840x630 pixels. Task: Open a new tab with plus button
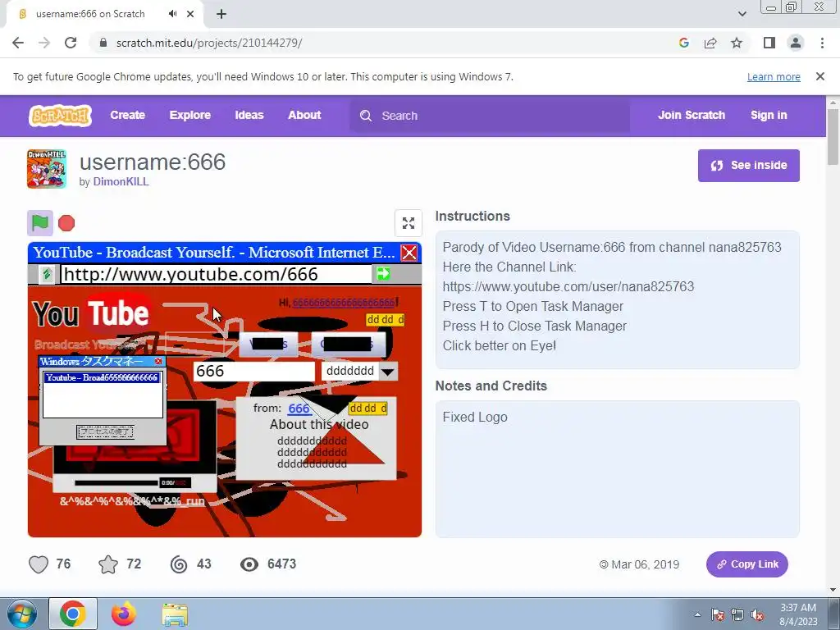[x=221, y=14]
